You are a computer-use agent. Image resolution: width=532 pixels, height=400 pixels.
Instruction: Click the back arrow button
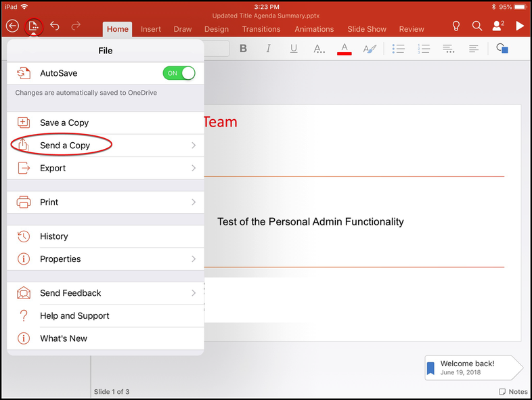coord(12,26)
